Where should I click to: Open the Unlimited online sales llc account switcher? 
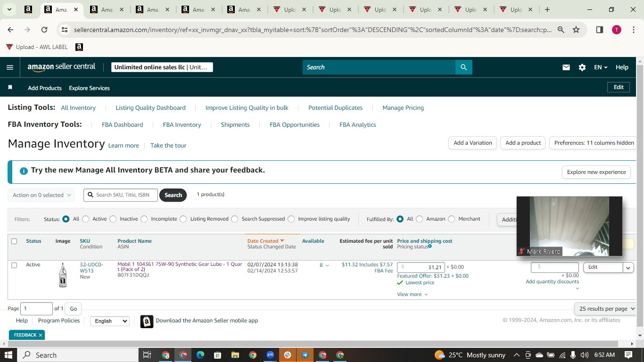click(x=162, y=67)
